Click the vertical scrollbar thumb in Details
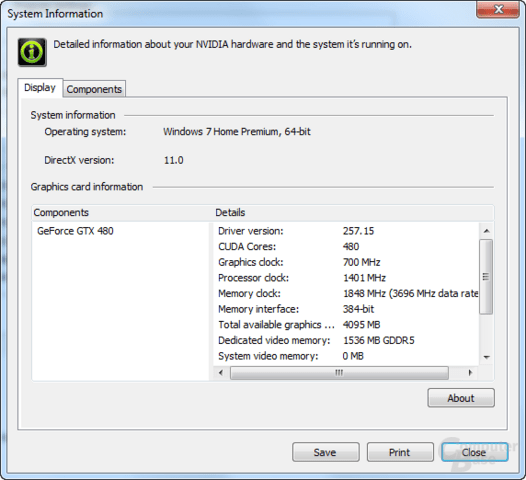The image size is (526, 480). coord(486,277)
